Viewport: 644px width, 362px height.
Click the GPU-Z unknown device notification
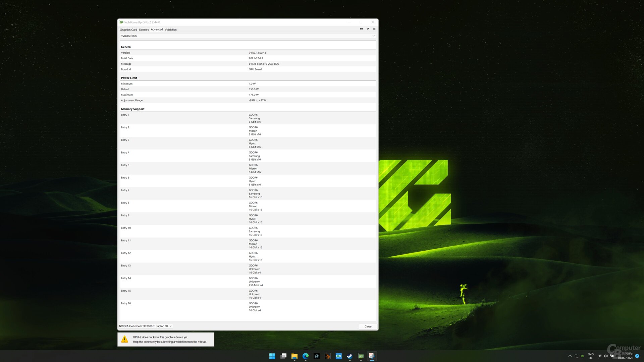click(166, 340)
